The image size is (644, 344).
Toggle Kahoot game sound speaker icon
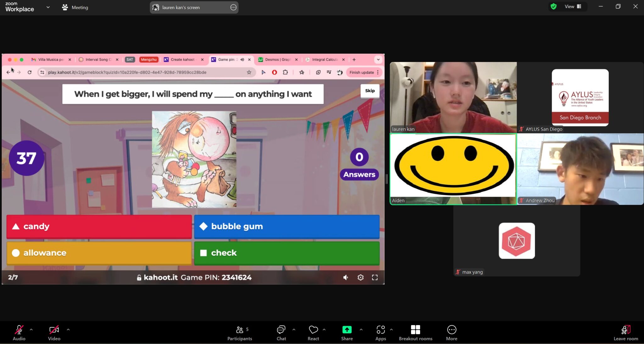[346, 278]
